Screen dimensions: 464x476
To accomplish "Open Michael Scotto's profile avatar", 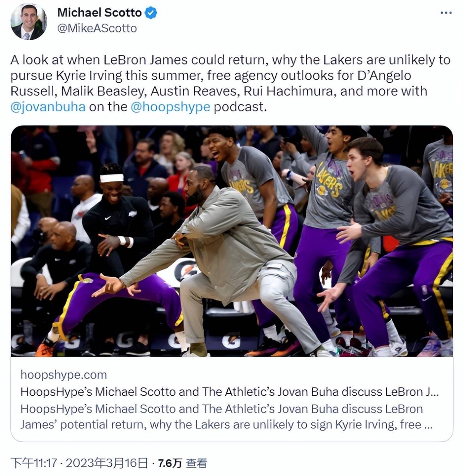I will (x=29, y=22).
